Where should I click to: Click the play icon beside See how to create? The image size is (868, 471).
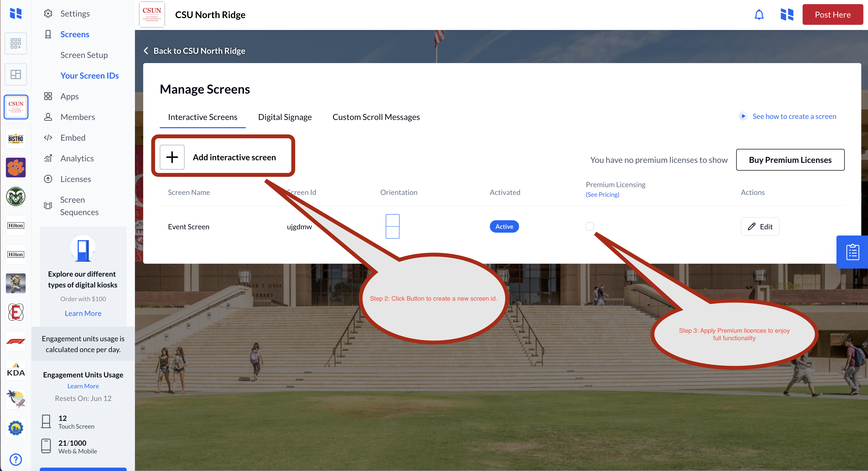coord(743,116)
